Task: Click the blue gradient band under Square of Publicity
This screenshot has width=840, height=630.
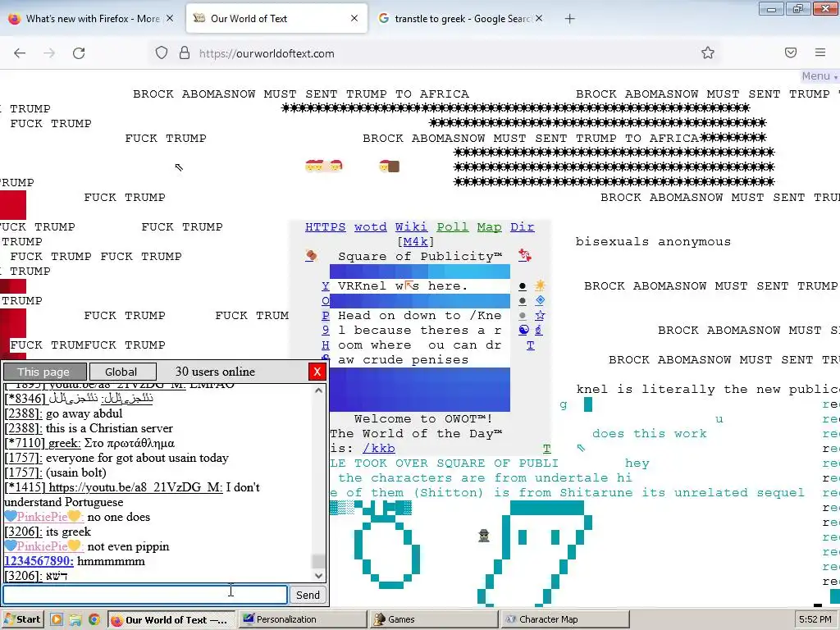Action: 420,271
